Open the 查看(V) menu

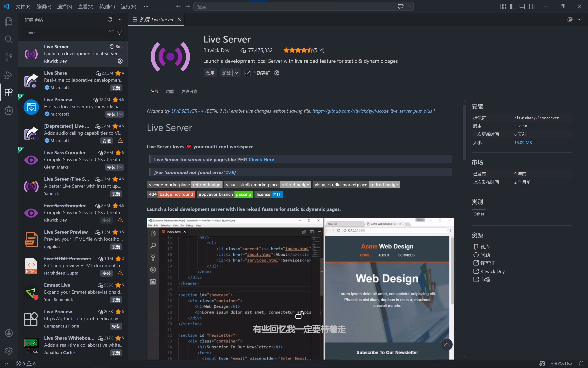coord(85,7)
